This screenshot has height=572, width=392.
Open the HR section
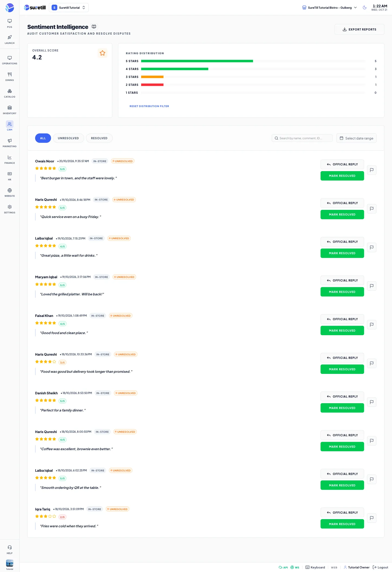point(10,176)
